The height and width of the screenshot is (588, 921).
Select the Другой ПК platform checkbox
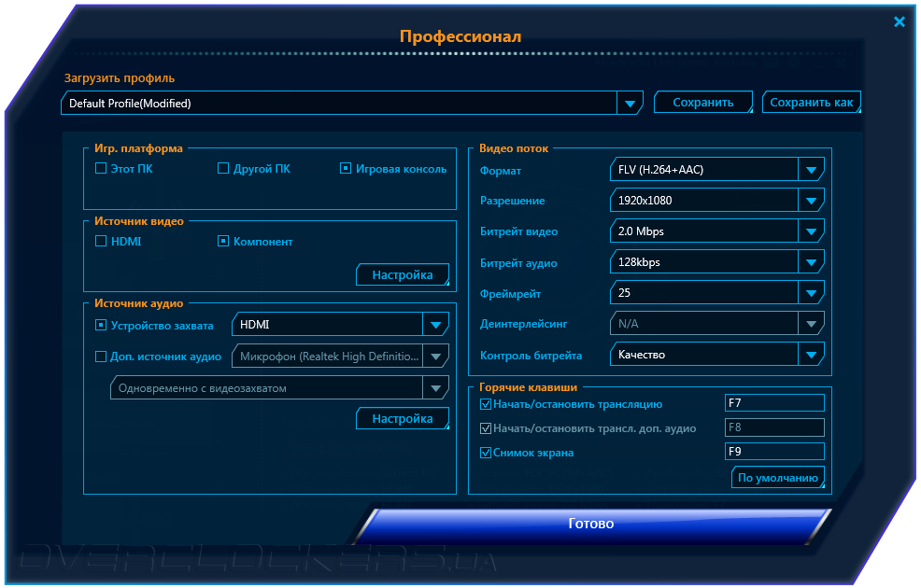click(x=223, y=168)
